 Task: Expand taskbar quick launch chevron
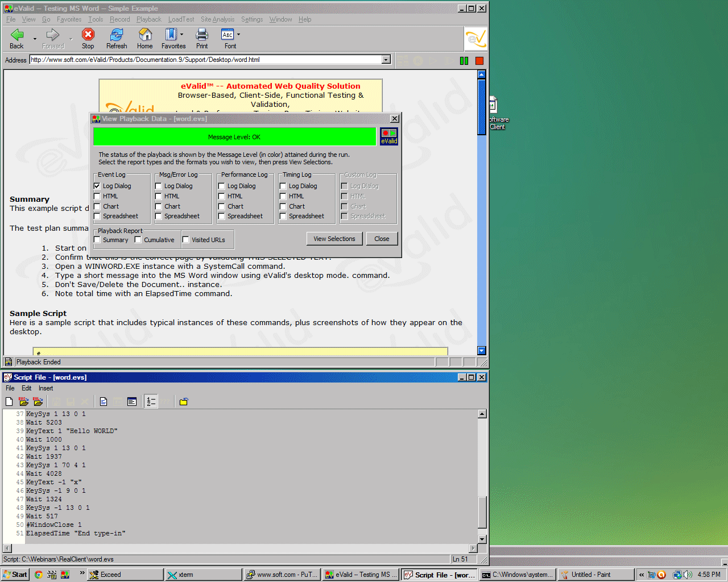[82, 573]
